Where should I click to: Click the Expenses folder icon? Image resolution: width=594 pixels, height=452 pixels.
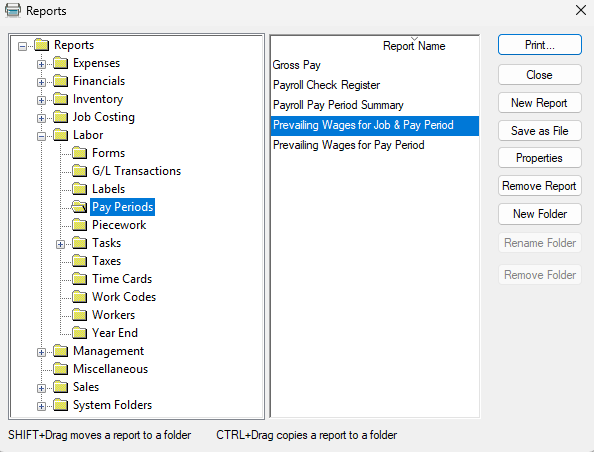pyautogui.click(x=61, y=63)
